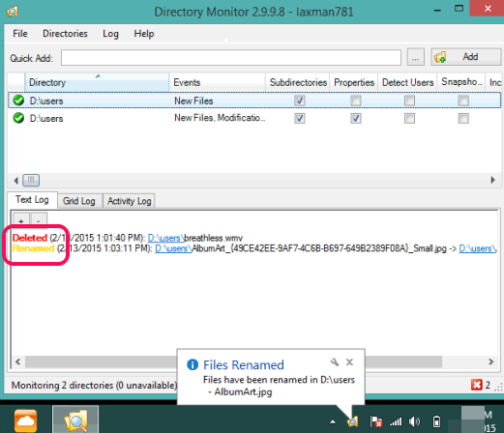Click the Properties column header

click(x=354, y=82)
